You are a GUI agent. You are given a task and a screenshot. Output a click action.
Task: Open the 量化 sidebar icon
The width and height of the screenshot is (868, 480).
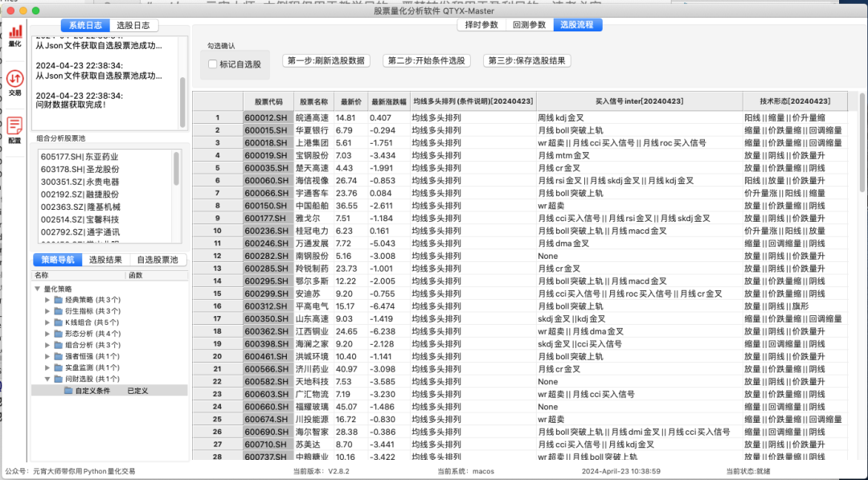coord(15,36)
